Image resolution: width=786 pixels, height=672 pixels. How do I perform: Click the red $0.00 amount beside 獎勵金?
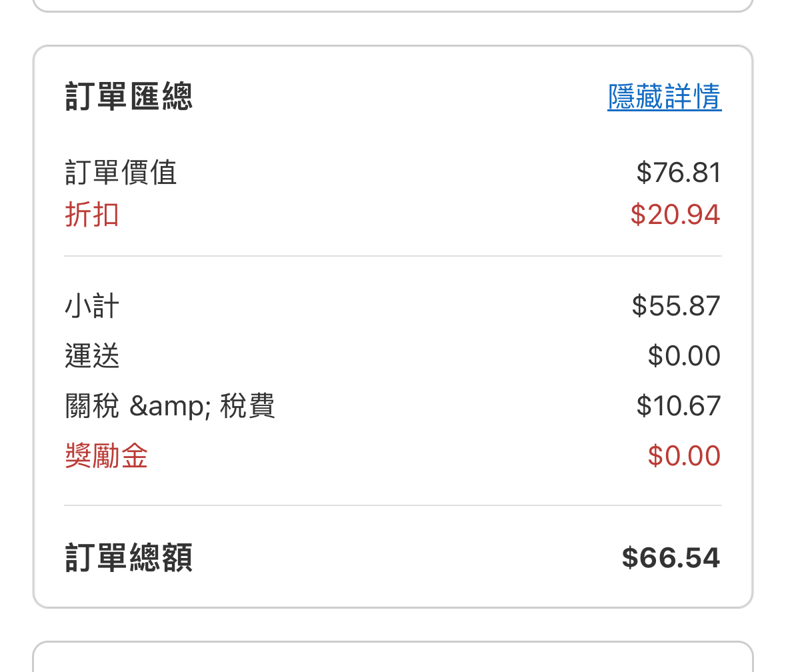click(684, 456)
